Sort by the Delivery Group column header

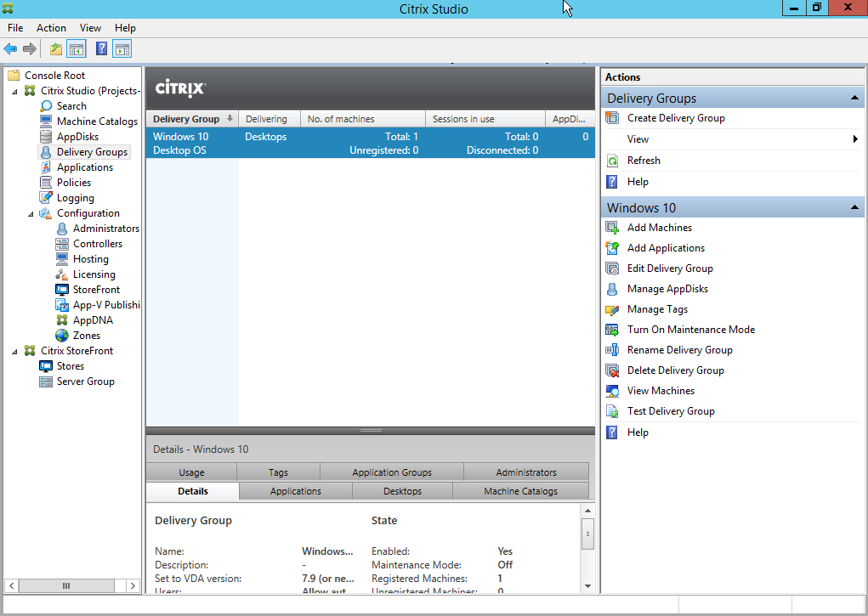(x=192, y=119)
